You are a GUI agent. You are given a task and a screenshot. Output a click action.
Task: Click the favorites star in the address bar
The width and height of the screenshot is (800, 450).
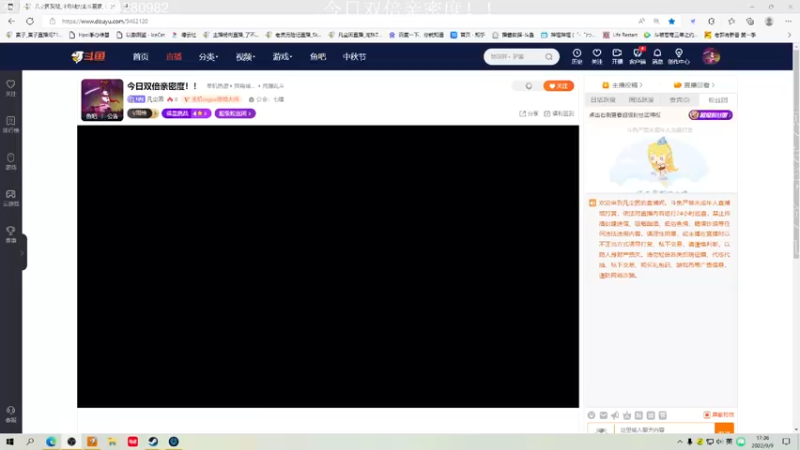click(x=671, y=21)
